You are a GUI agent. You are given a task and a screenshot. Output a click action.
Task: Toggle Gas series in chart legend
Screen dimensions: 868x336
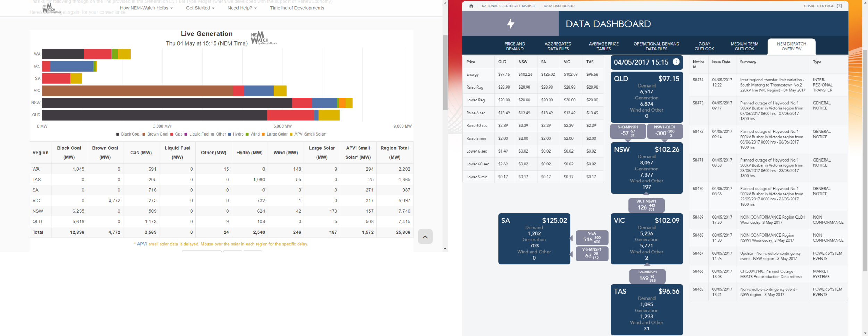(176, 134)
